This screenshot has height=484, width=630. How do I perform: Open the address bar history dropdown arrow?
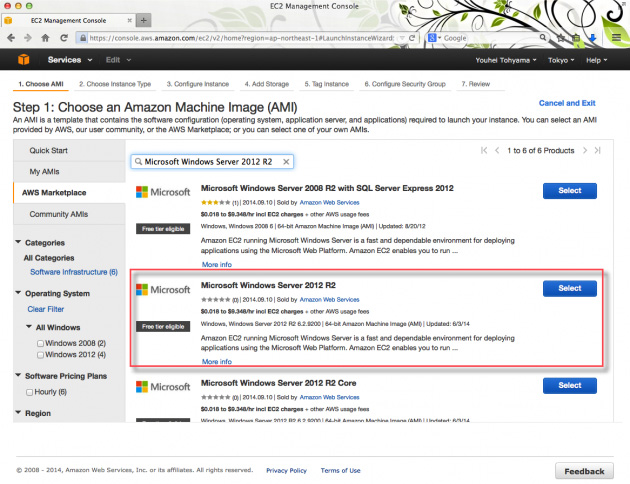pyautogui.click(x=402, y=38)
